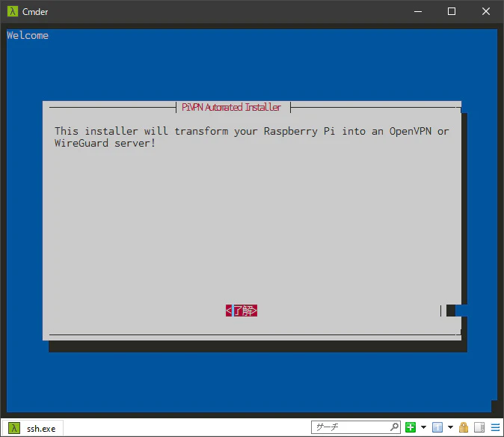
Task: Expand dropdown next to consoles list icon
Action: pos(450,427)
